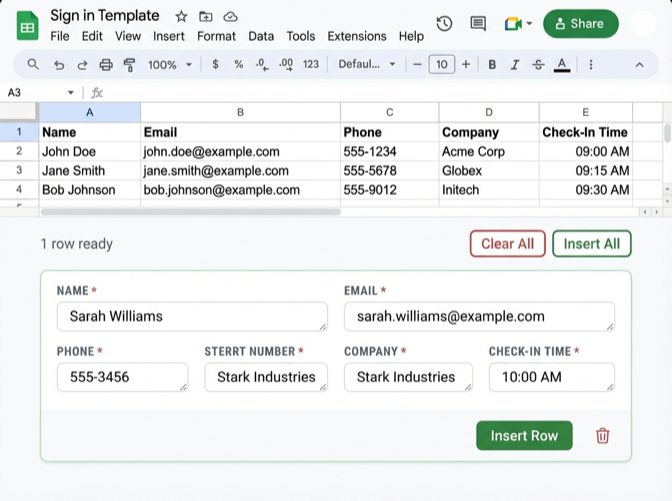Click the Insert All button
The height and width of the screenshot is (501, 672).
591,244
